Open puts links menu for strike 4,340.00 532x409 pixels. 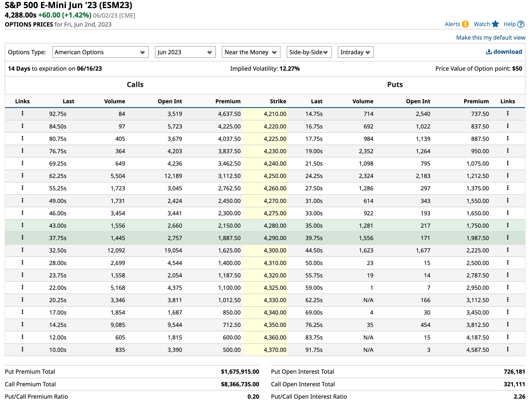[x=508, y=312]
